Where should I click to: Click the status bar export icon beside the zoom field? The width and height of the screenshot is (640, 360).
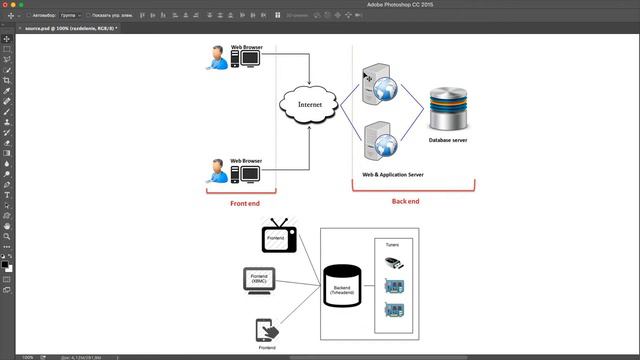click(43, 357)
